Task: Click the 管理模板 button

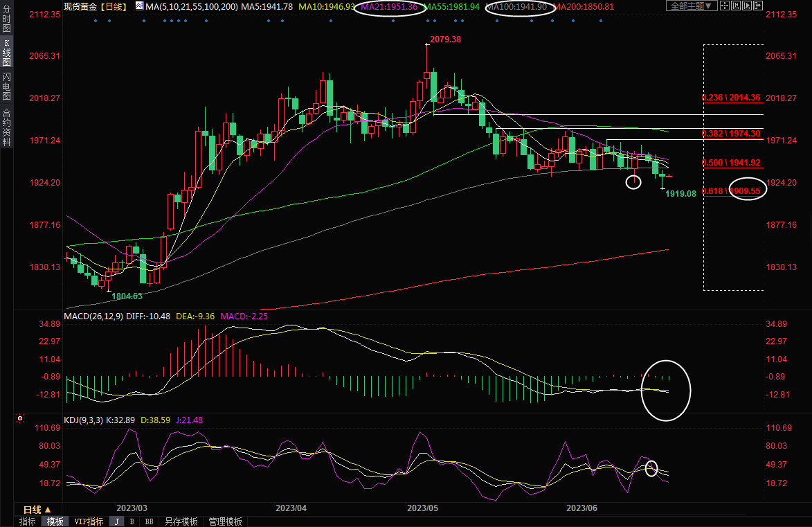Action: point(225,521)
